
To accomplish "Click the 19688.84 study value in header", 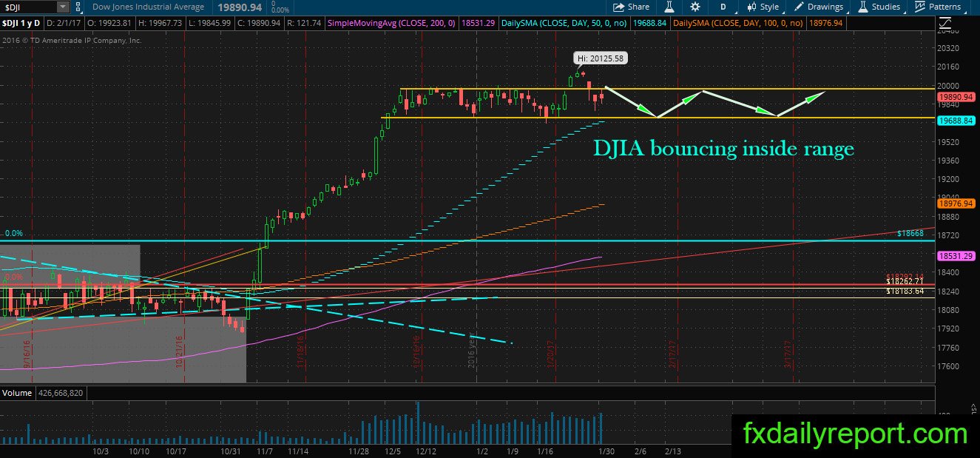I will pos(649,23).
